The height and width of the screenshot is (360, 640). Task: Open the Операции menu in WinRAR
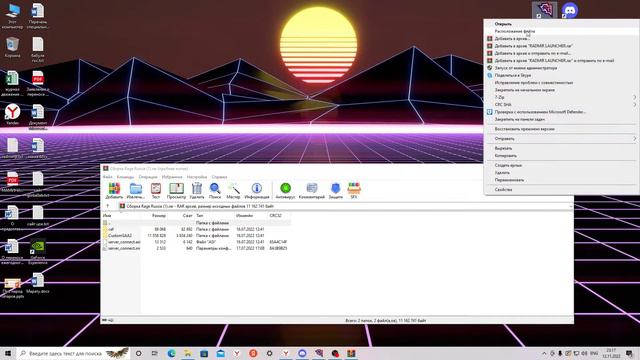(x=148, y=177)
